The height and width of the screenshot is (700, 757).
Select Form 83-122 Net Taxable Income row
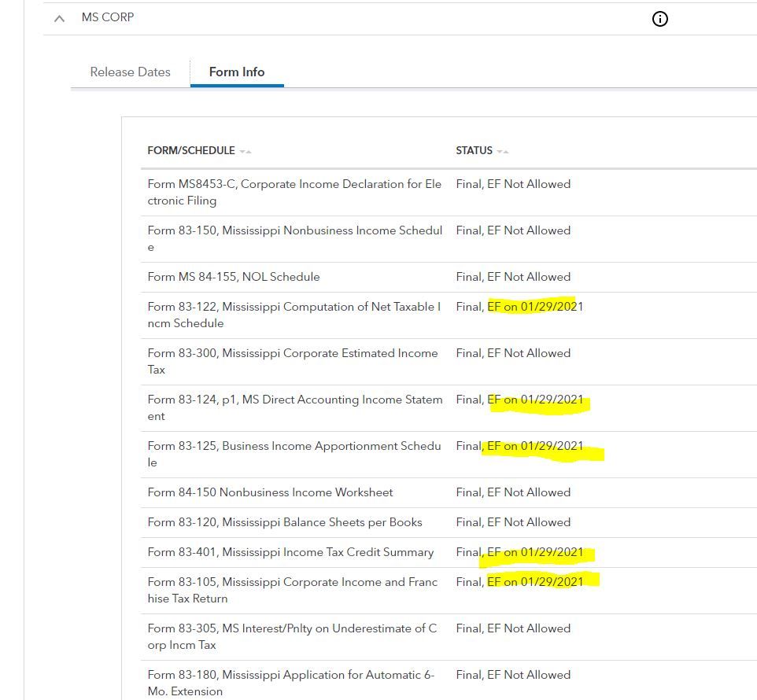(x=294, y=315)
